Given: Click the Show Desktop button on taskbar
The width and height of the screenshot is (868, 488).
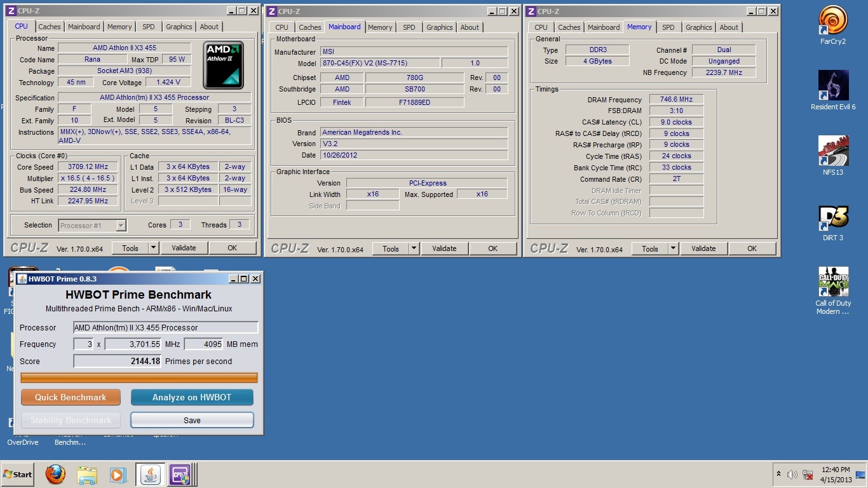Looking at the screenshot, I should pyautogui.click(x=862, y=475).
